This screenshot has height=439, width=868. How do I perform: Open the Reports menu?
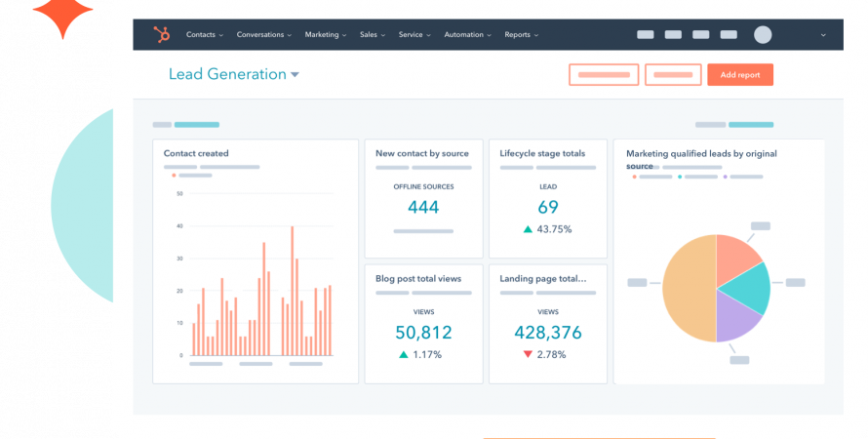point(521,34)
